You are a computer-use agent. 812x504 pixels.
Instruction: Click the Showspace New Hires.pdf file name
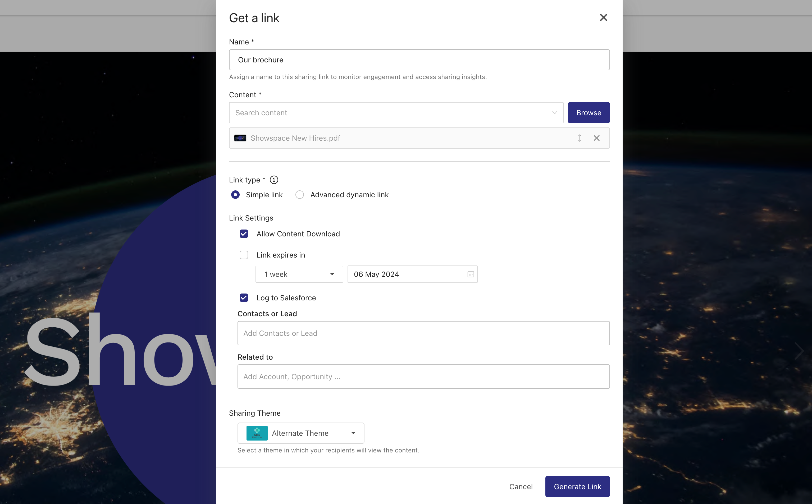(295, 138)
